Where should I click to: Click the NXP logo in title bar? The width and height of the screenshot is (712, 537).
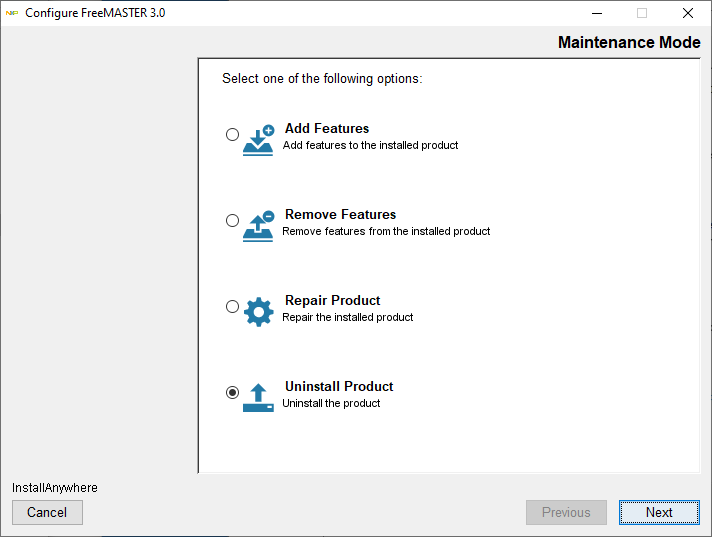[x=12, y=13]
